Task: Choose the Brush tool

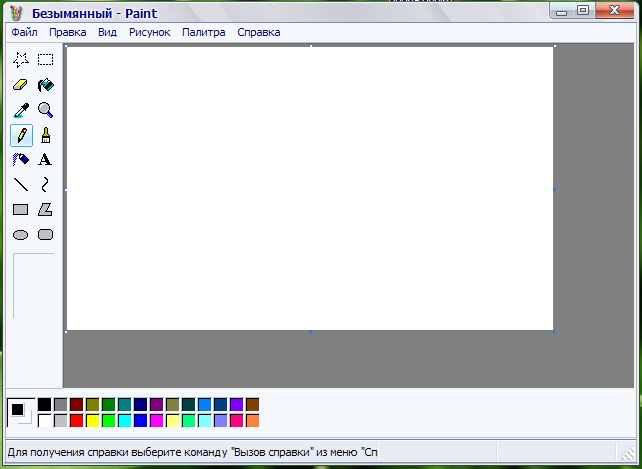Action: [x=45, y=135]
